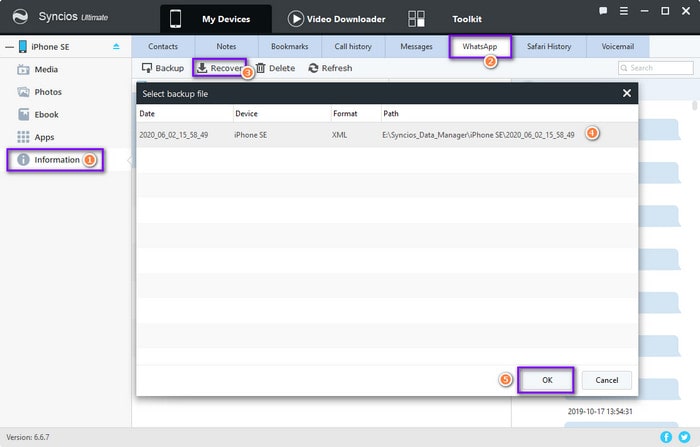Click the iPhone SE cell in backup row
The height and width of the screenshot is (447, 700).
250,135
